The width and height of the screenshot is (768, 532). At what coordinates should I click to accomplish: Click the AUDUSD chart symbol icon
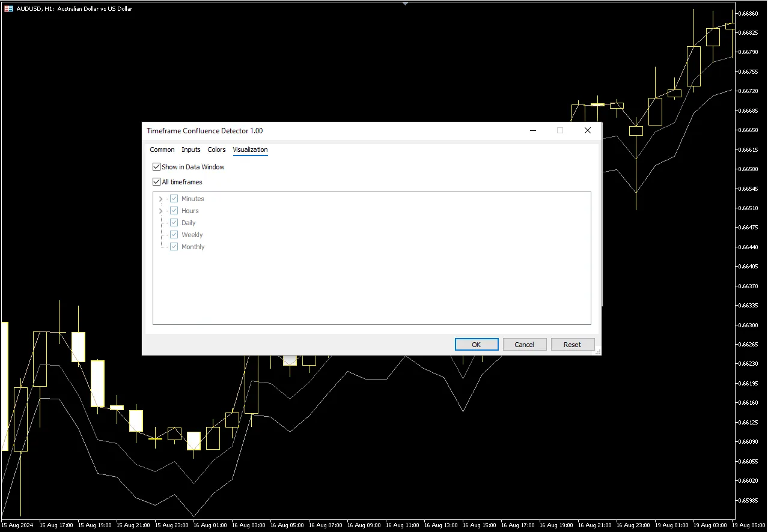pyautogui.click(x=8, y=9)
